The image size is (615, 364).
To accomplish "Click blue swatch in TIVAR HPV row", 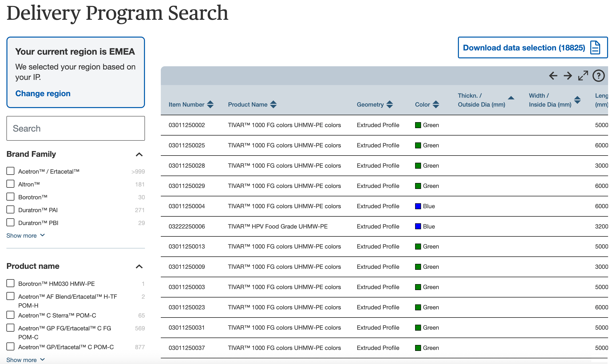I will pos(418,226).
